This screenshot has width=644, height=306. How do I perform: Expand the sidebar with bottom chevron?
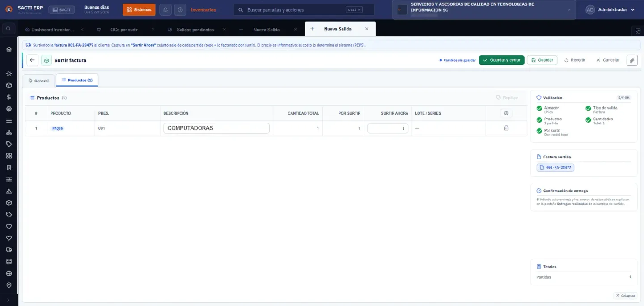pyautogui.click(x=8, y=300)
